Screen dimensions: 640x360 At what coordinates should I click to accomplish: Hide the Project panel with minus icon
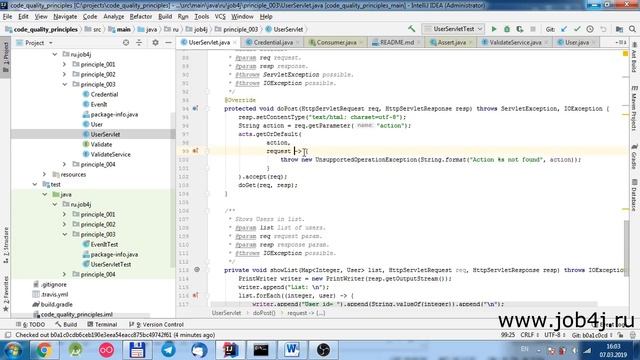168,42
